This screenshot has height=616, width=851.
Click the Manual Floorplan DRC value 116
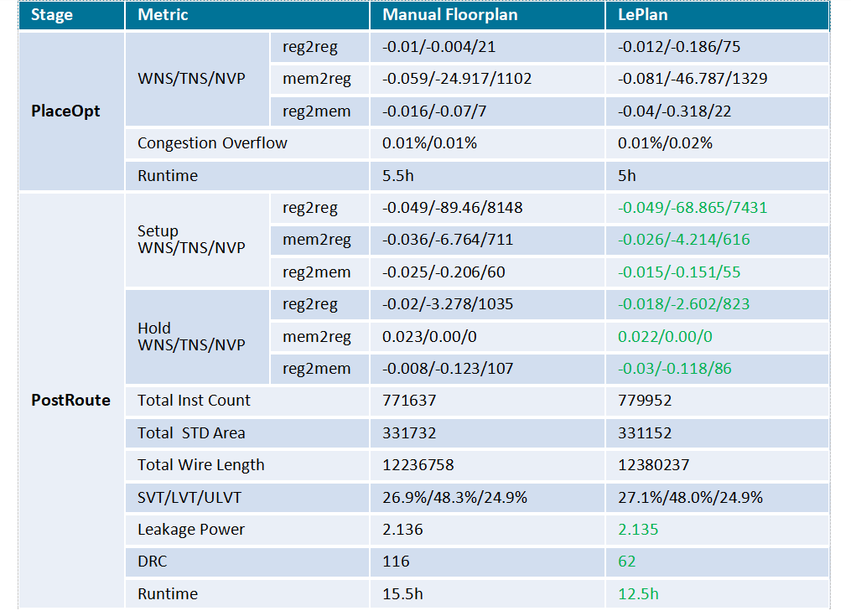[x=396, y=562]
